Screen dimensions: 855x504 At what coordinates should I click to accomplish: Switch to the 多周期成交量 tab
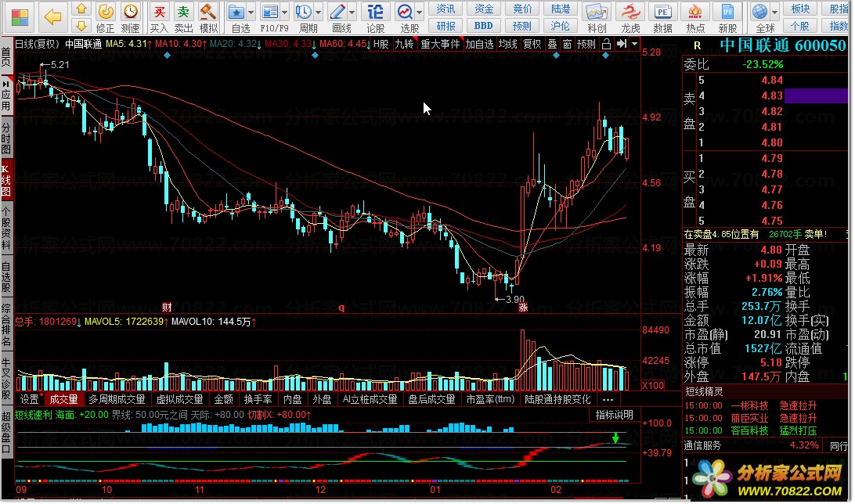(117, 399)
